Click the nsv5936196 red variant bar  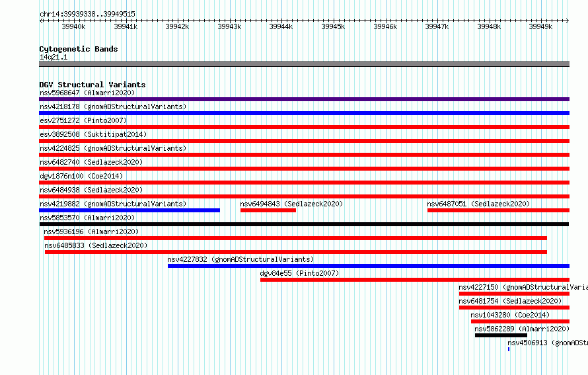click(x=295, y=238)
